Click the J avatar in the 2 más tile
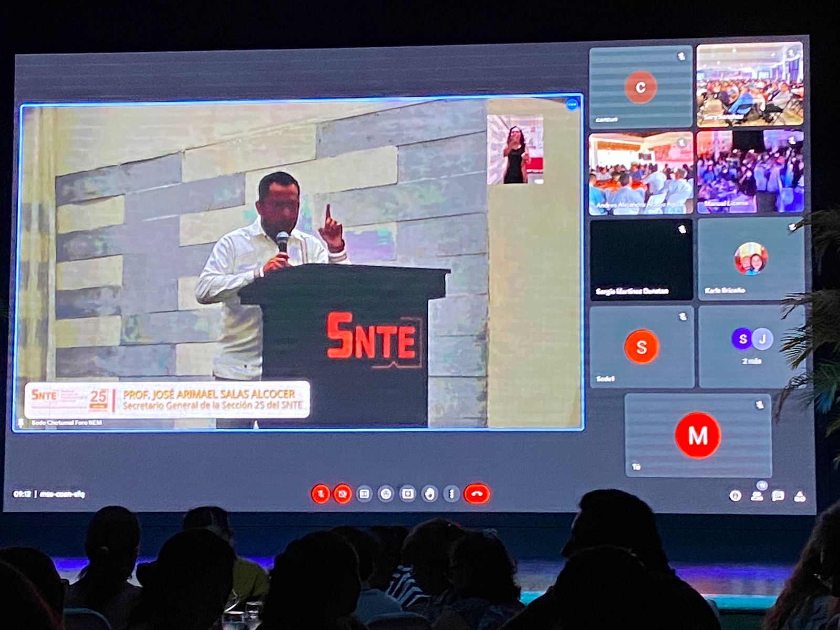 pos(762,339)
